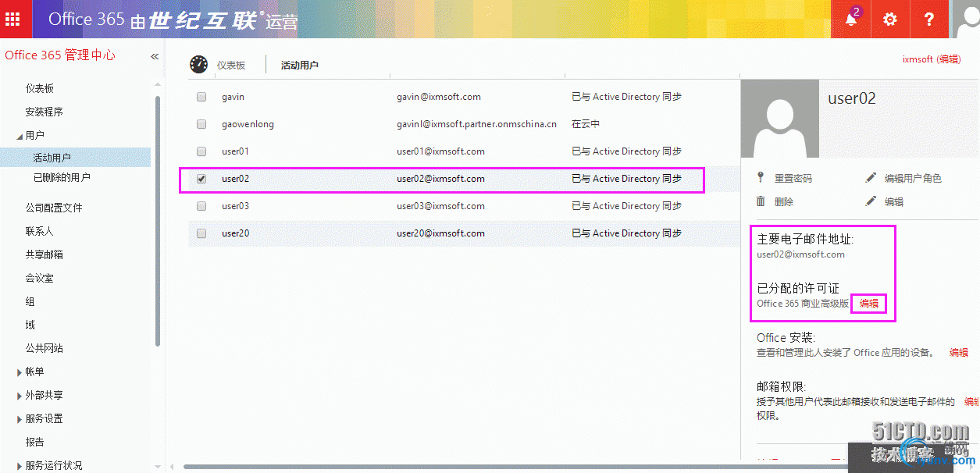Uncheck the user02 checkbox
The image size is (980, 473).
(201, 179)
